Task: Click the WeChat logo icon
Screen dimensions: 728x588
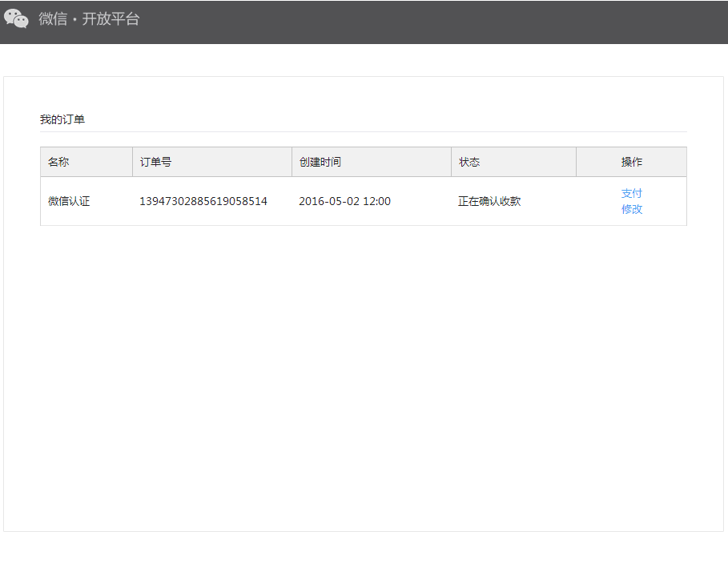Action: pyautogui.click(x=16, y=18)
